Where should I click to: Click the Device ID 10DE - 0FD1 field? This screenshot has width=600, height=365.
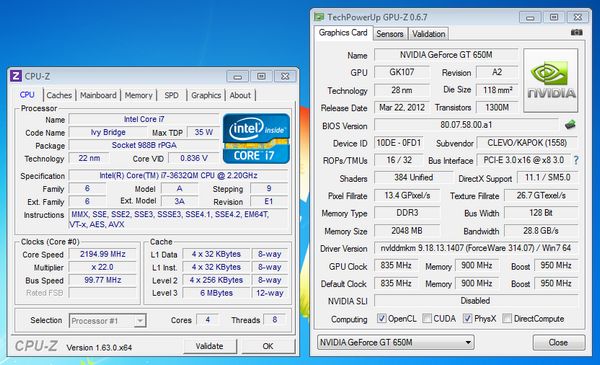[x=398, y=143]
